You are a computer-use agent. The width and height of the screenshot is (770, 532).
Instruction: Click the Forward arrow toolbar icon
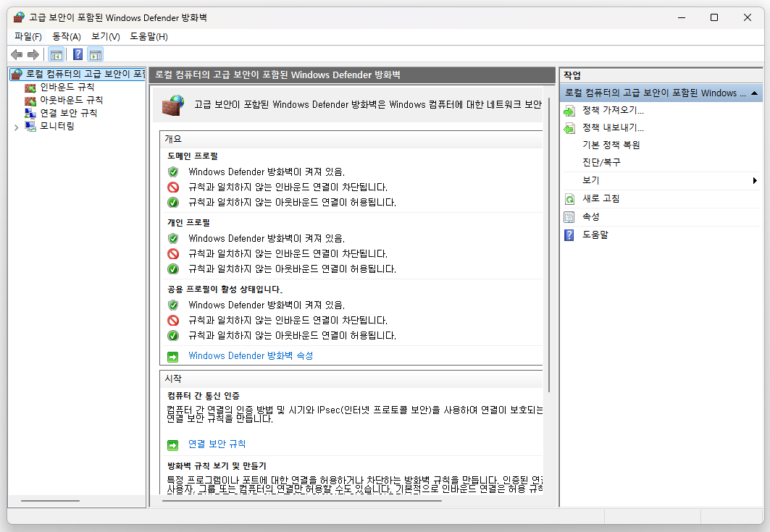(33, 54)
